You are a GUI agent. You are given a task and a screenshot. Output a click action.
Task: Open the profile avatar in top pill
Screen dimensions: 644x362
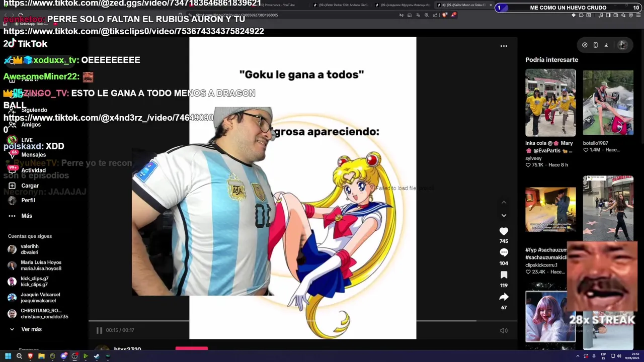[x=622, y=45]
